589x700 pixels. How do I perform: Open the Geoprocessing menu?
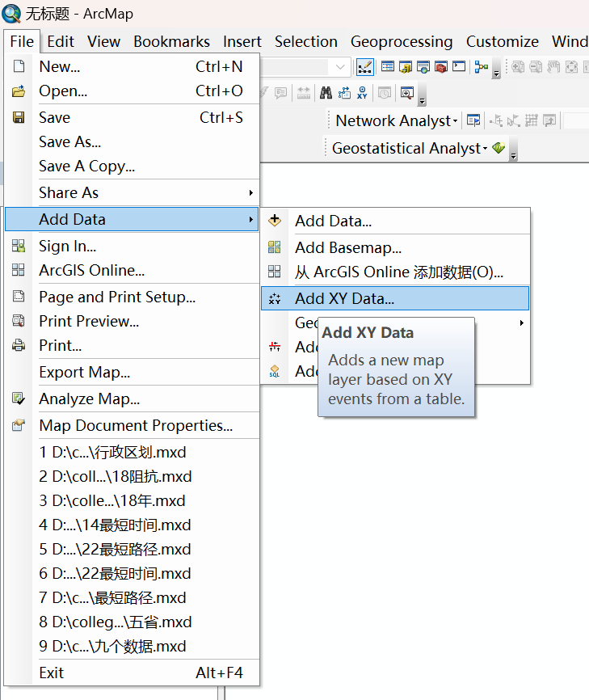click(402, 41)
